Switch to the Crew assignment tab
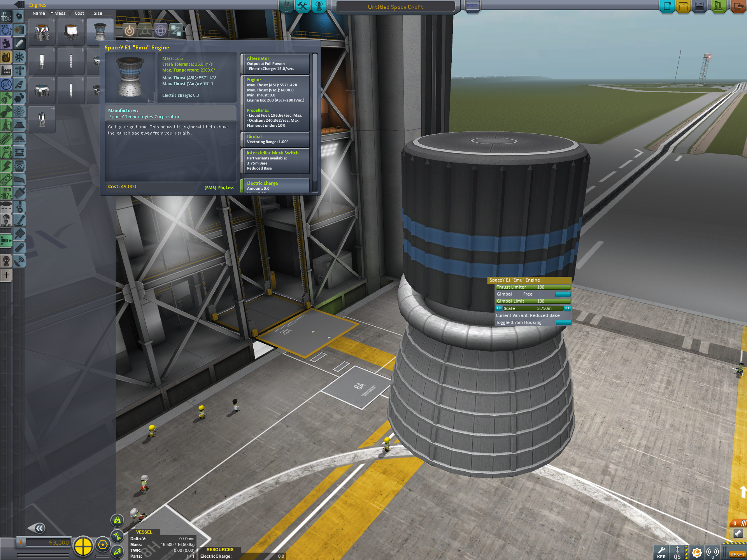The image size is (747, 560). pos(319,6)
